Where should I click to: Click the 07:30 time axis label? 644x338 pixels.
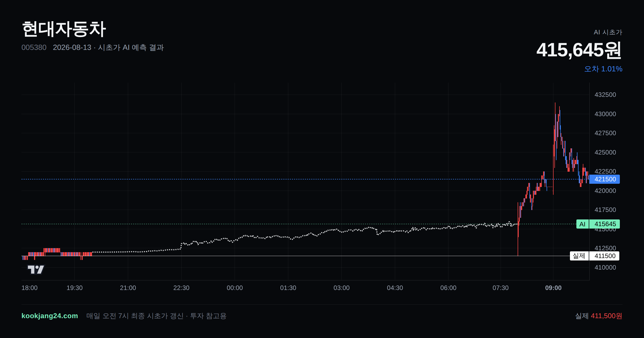tap(501, 288)
